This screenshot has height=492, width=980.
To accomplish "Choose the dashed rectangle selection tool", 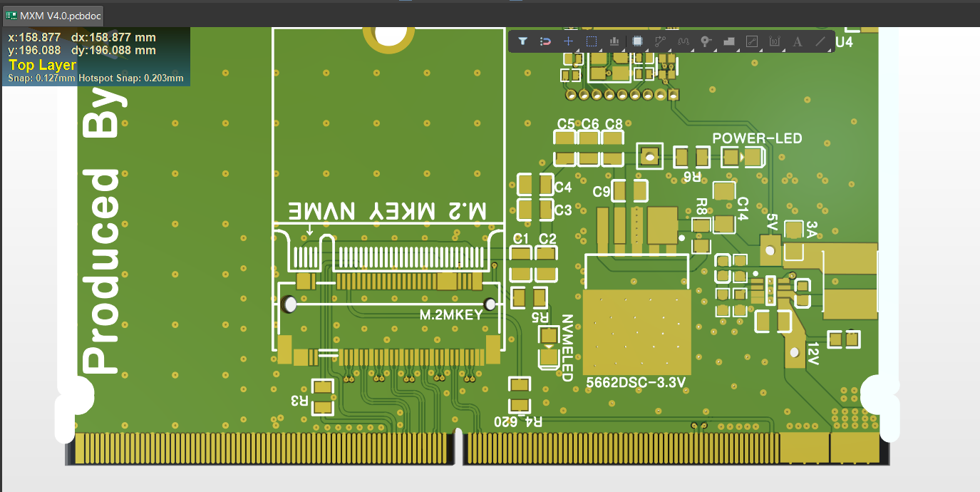I will pos(592,41).
